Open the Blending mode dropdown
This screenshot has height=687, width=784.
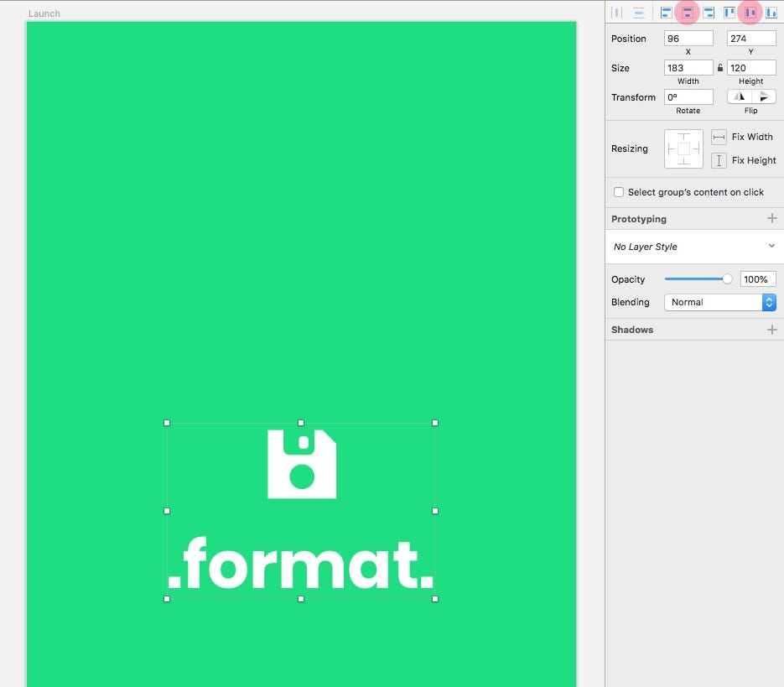click(x=720, y=302)
